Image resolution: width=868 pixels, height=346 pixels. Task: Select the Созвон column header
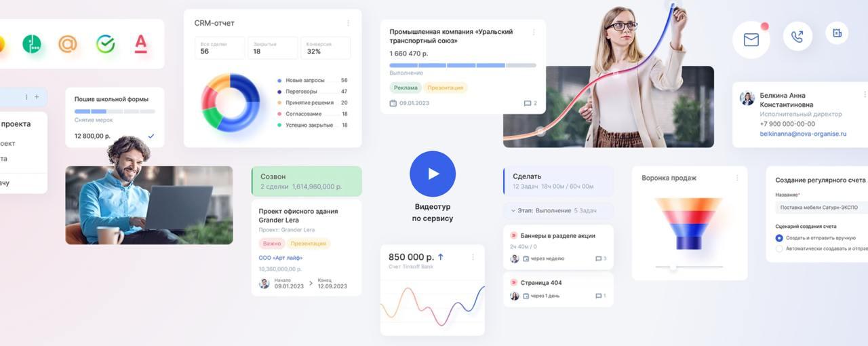point(307,181)
